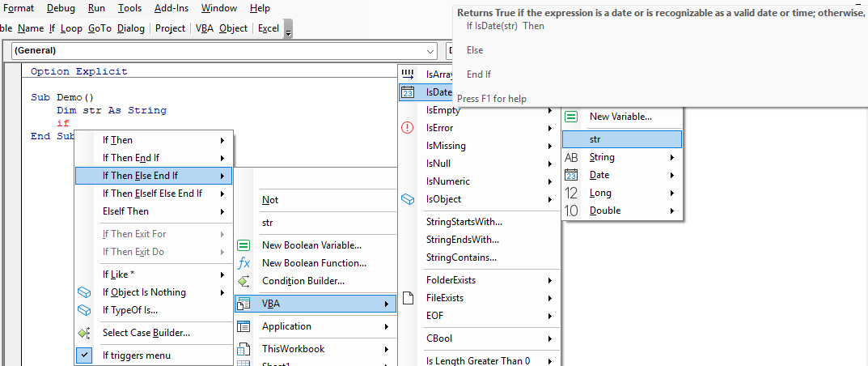Click the 12 Long type icon
The width and height of the screenshot is (868, 366).
(571, 193)
